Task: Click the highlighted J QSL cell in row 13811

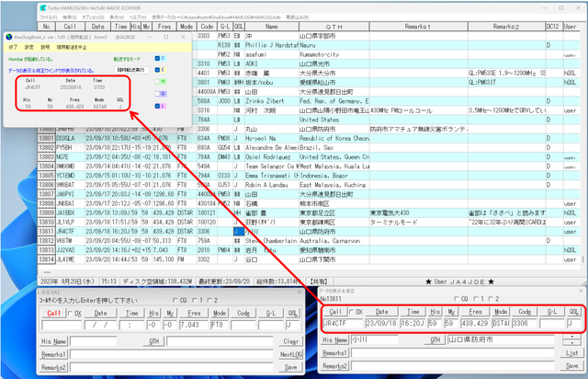Action: [x=239, y=232]
